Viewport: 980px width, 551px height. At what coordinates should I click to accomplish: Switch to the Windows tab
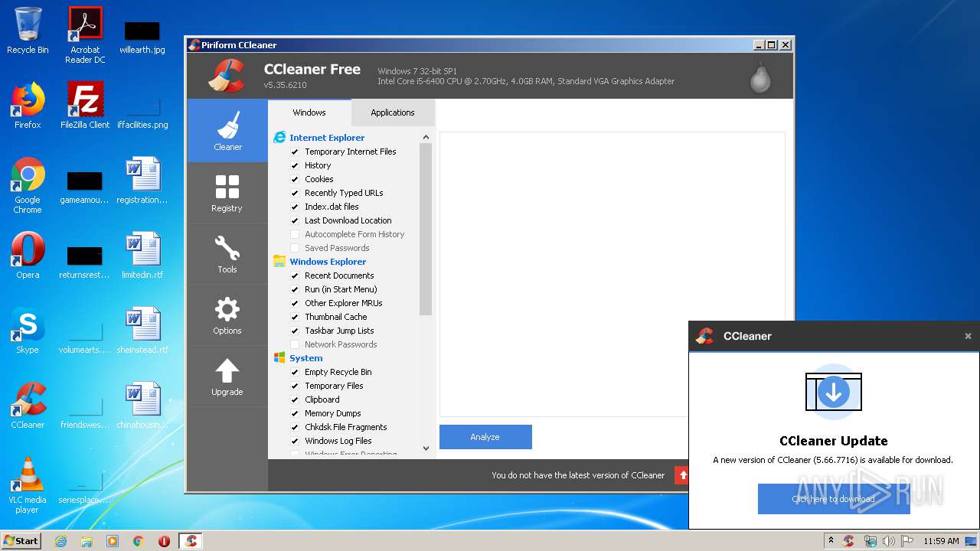(309, 112)
